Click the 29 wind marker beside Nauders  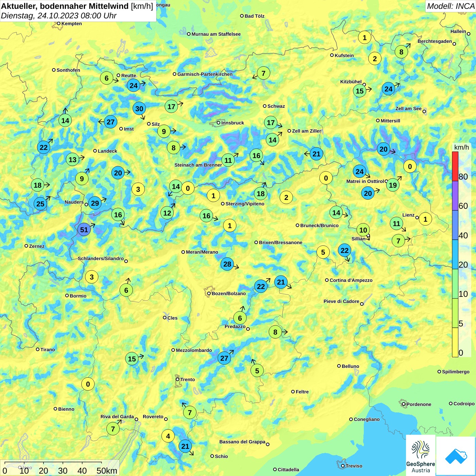point(95,203)
